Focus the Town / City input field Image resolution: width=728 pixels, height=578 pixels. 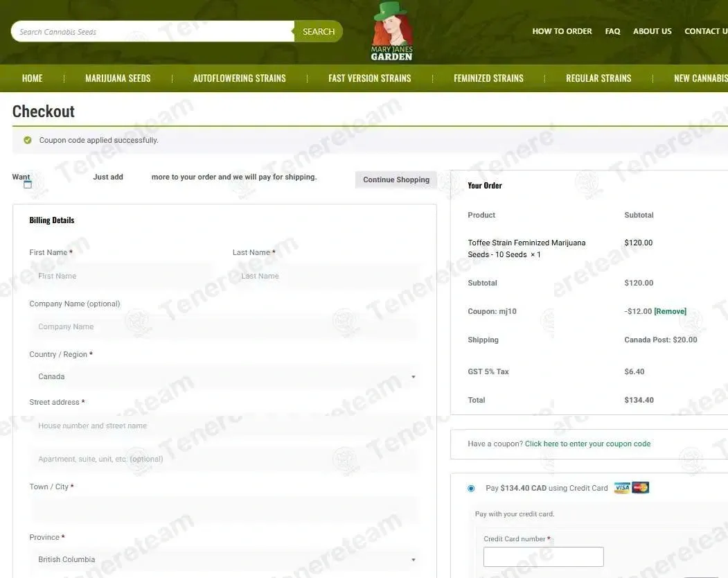click(224, 509)
